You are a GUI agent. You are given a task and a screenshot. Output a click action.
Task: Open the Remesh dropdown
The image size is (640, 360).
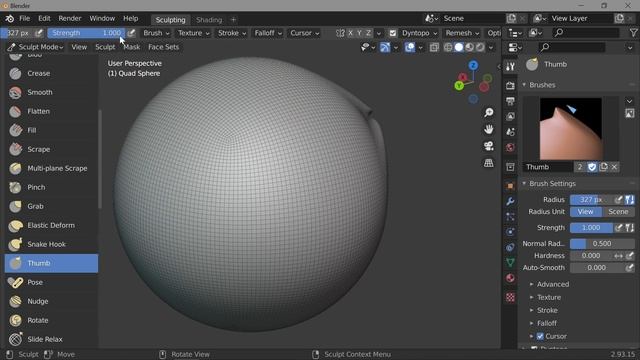tap(462, 33)
